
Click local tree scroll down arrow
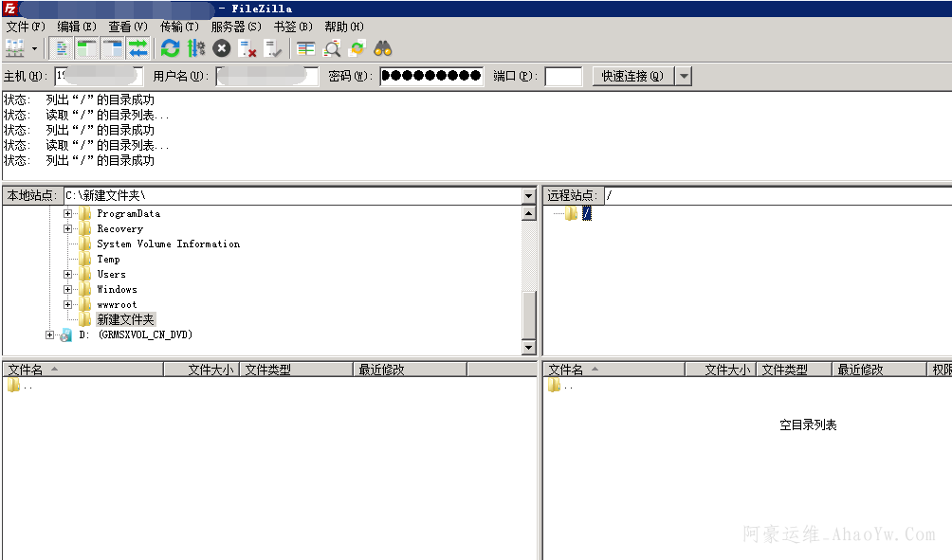(x=529, y=348)
